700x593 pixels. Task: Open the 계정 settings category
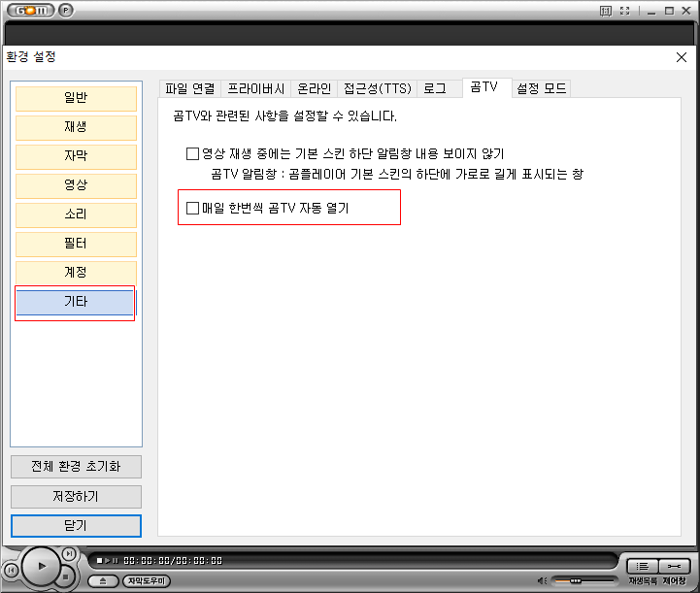pos(76,273)
